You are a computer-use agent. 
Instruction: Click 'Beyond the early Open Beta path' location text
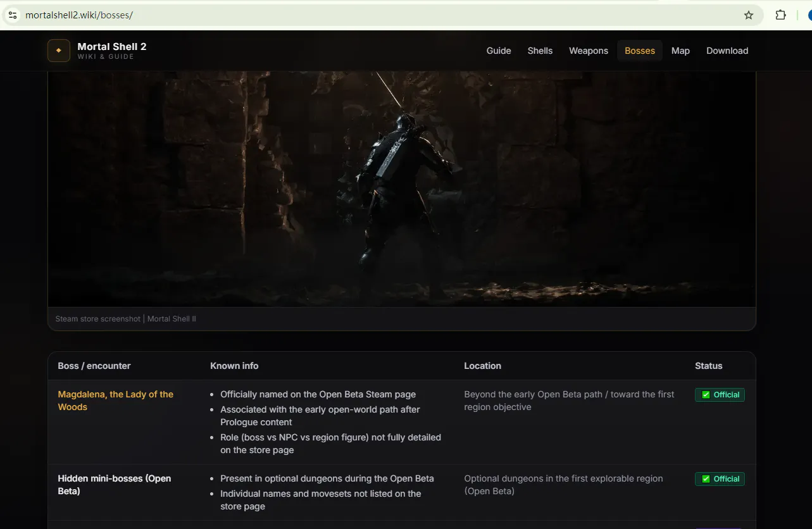(569, 401)
